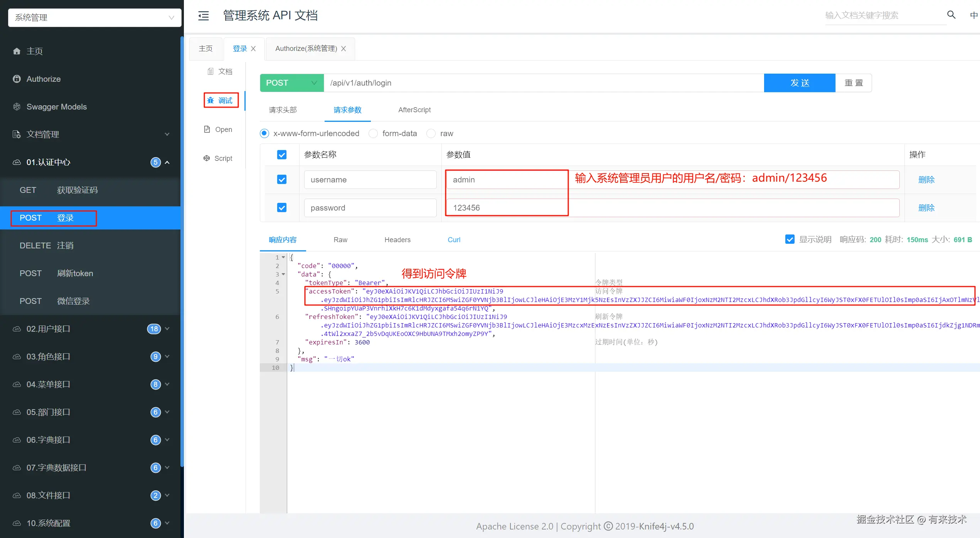This screenshot has width=980, height=538.
Task: Click the search magnifier icon
Action: [x=951, y=15]
